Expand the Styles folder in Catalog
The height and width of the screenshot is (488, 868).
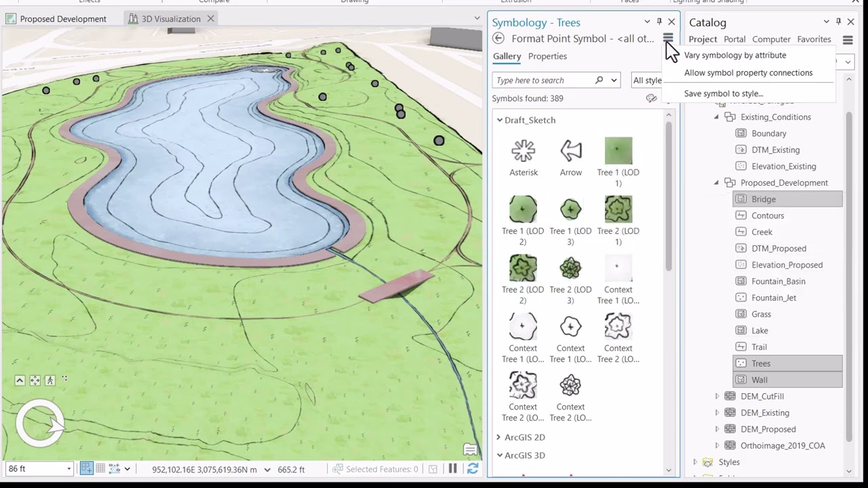[x=695, y=462]
